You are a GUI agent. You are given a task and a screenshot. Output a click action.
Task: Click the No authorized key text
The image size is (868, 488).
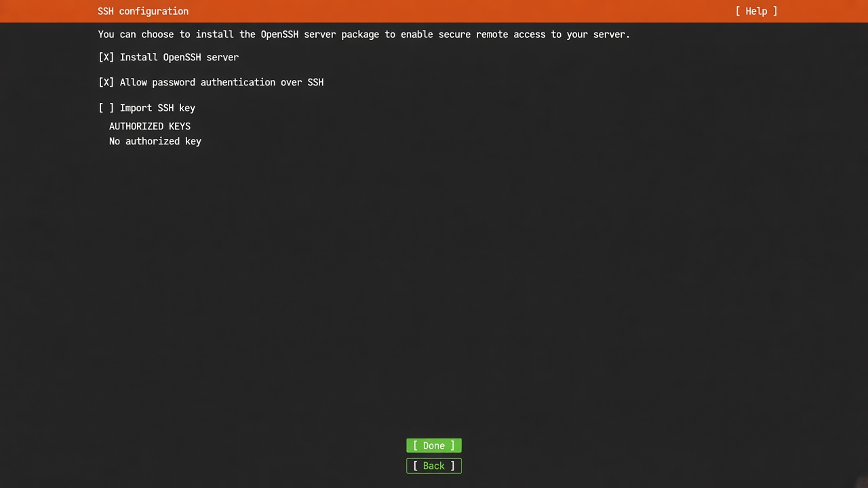pos(155,141)
